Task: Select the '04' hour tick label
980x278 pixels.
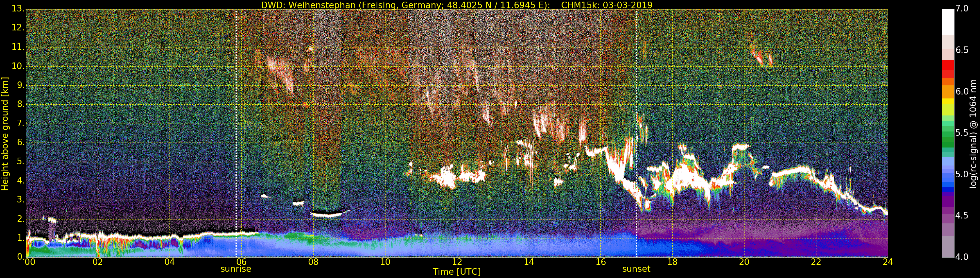Action: [170, 262]
